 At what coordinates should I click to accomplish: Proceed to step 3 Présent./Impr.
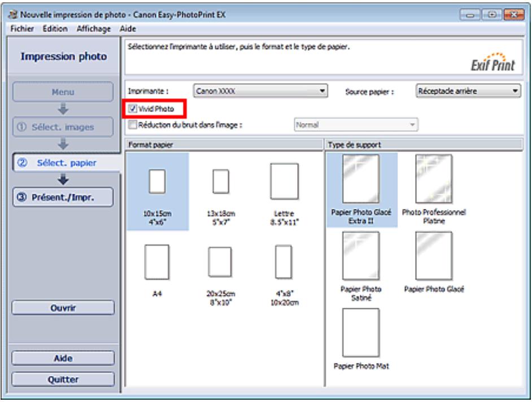click(x=63, y=197)
